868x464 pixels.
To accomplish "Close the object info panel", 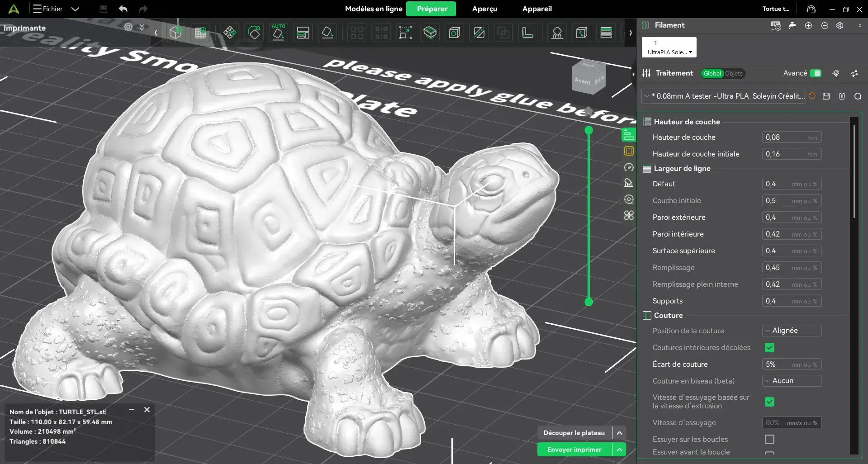I will [x=147, y=410].
